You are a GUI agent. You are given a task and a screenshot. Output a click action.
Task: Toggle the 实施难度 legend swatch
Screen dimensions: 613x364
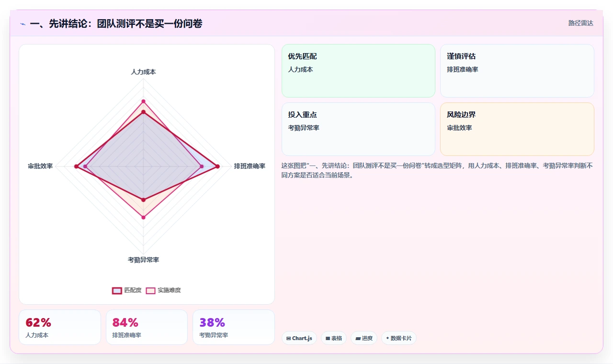151,290
